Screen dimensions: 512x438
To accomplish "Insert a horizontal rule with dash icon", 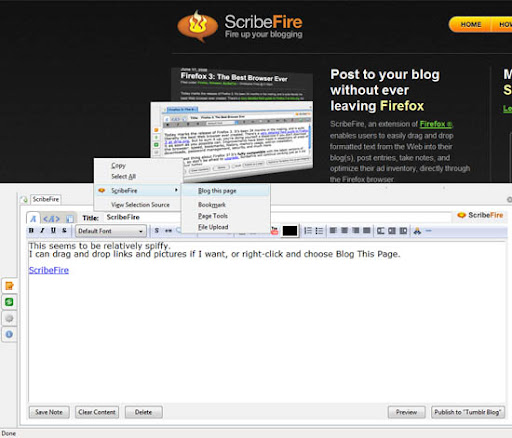I will (x=429, y=231).
